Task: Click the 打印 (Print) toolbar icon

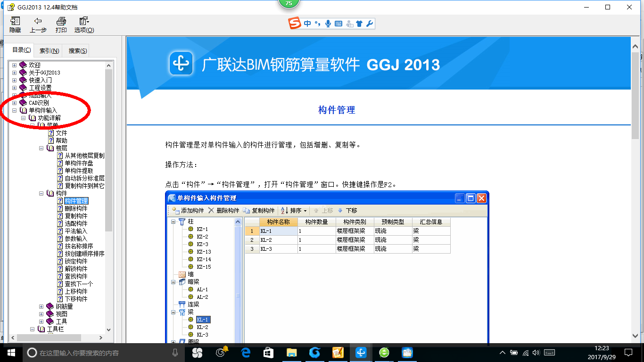Action: (61, 25)
